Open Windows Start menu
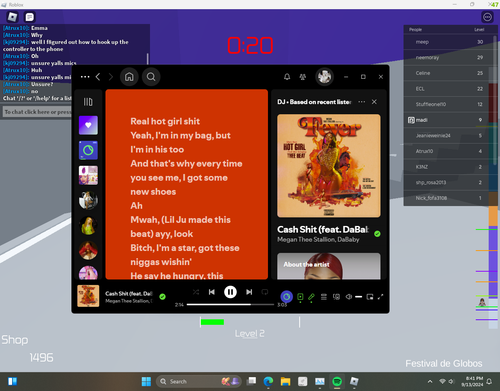 click(x=146, y=381)
